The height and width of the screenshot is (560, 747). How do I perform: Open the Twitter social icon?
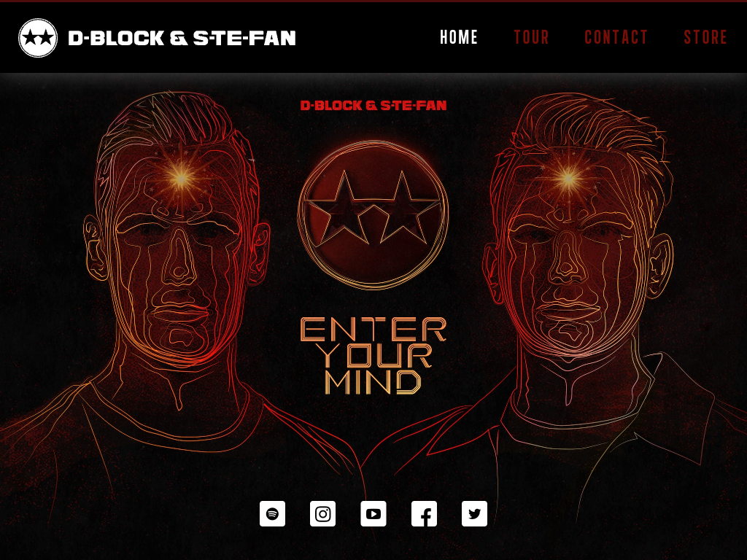pos(474,514)
